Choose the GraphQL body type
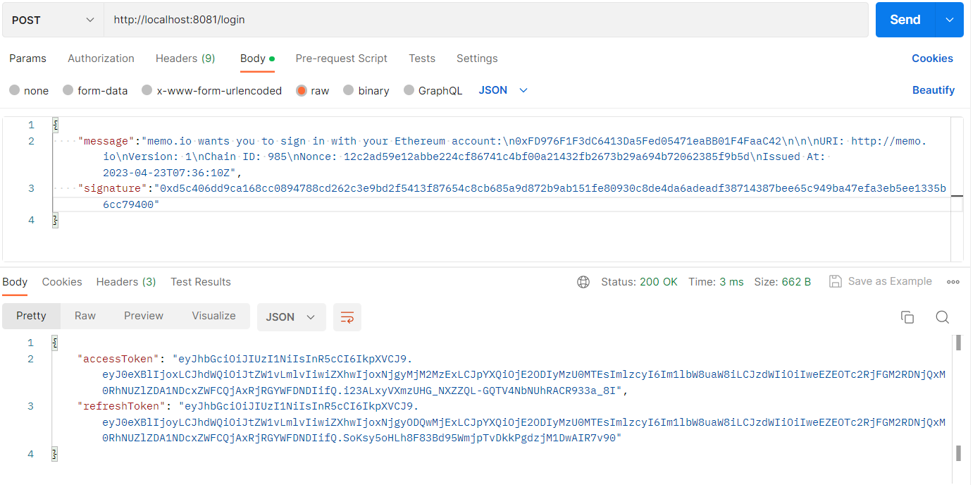The width and height of the screenshot is (980, 485). 409,90
